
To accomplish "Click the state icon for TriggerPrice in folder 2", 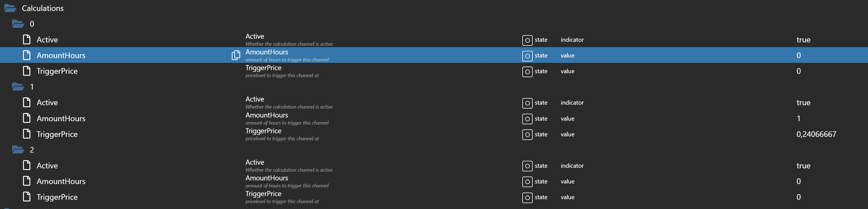I will click(527, 197).
